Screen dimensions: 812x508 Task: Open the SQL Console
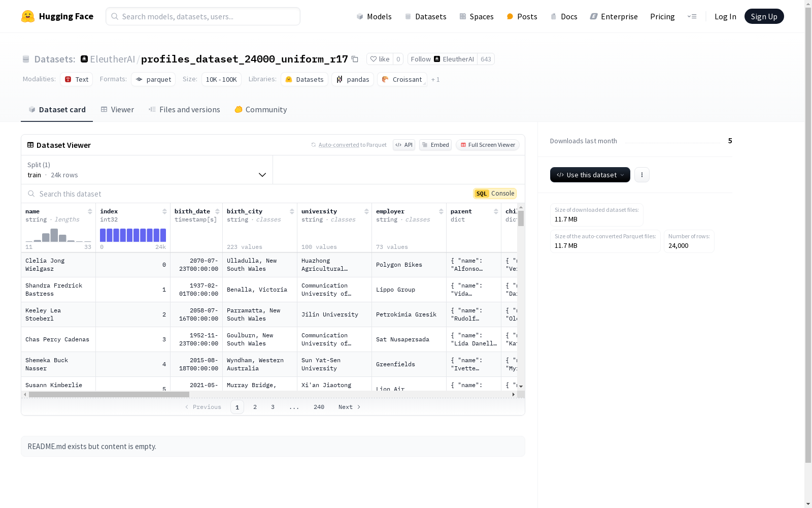495,194
